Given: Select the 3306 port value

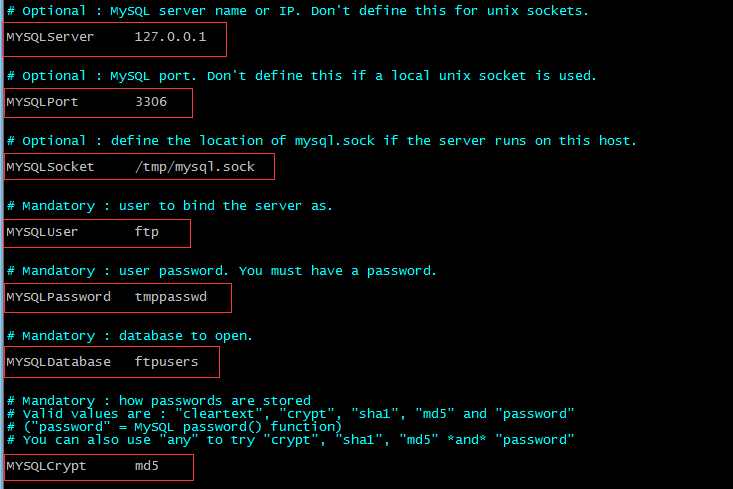Looking at the screenshot, I should pos(151,102).
